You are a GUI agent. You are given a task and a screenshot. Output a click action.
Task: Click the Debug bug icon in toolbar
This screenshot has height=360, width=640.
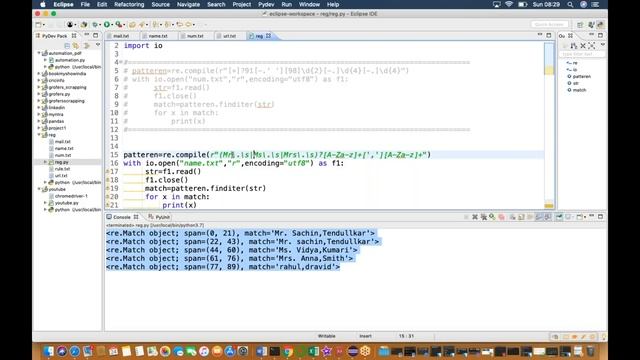[95, 24]
